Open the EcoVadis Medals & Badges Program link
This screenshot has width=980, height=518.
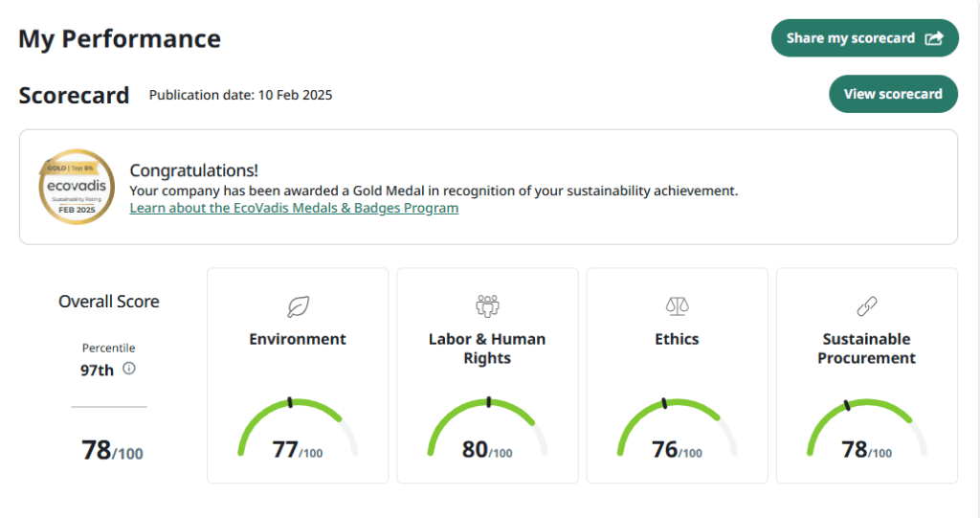tap(294, 208)
